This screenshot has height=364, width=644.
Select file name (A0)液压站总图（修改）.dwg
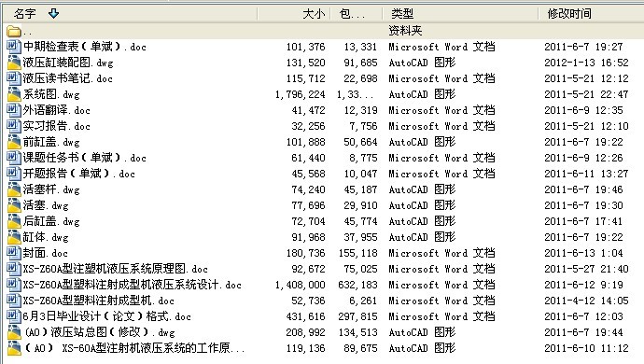coord(99,332)
